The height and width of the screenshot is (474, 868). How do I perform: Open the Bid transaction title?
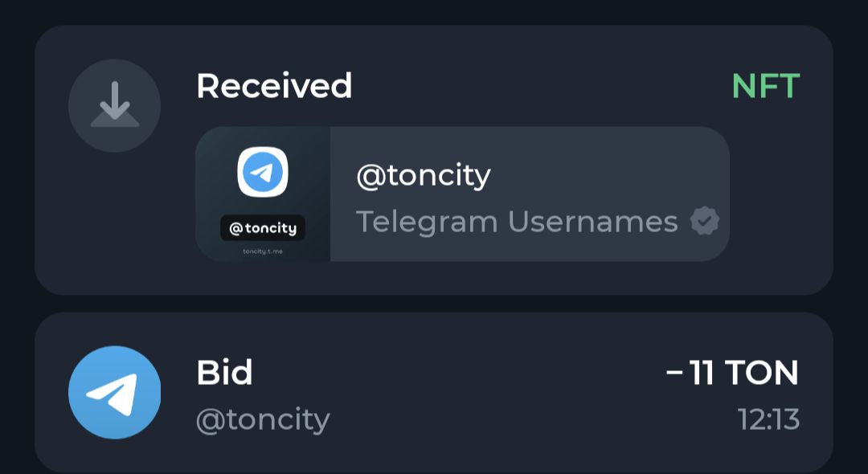(x=224, y=373)
